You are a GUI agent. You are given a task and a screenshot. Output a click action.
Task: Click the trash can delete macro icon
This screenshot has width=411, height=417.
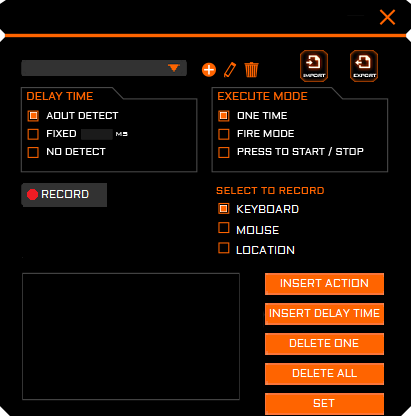251,70
